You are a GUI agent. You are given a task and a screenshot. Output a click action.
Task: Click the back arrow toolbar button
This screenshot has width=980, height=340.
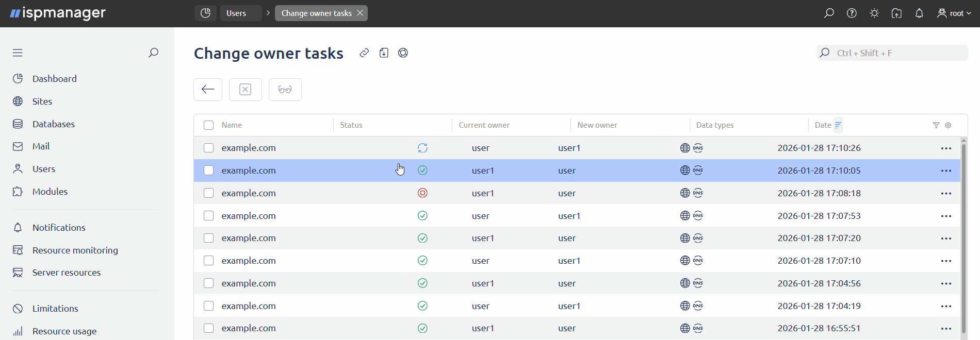(x=208, y=90)
